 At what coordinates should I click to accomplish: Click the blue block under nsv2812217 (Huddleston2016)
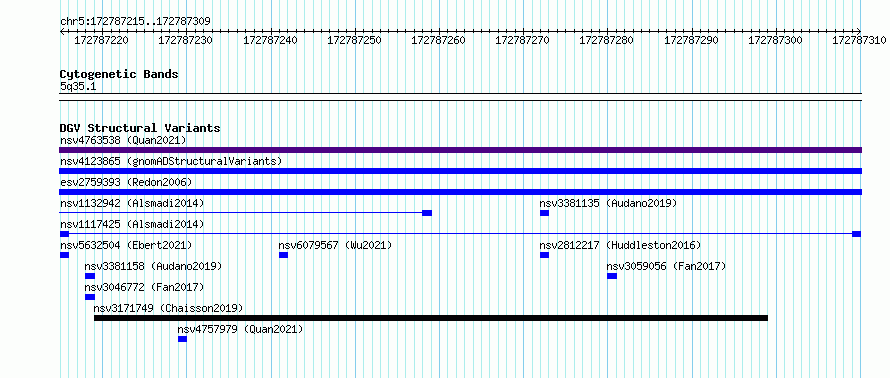click(544, 255)
